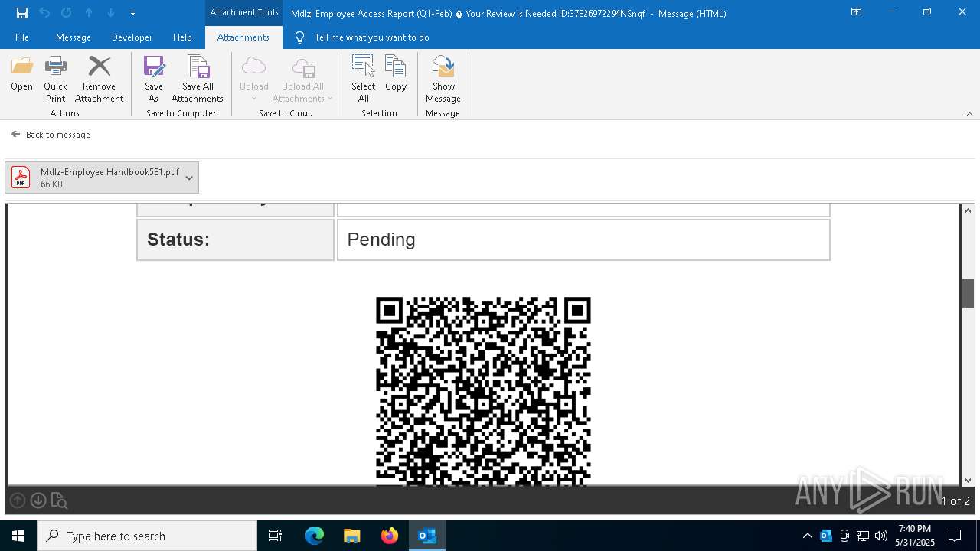
Task: Click the PDF file icon of attachment
Action: pos(21,178)
